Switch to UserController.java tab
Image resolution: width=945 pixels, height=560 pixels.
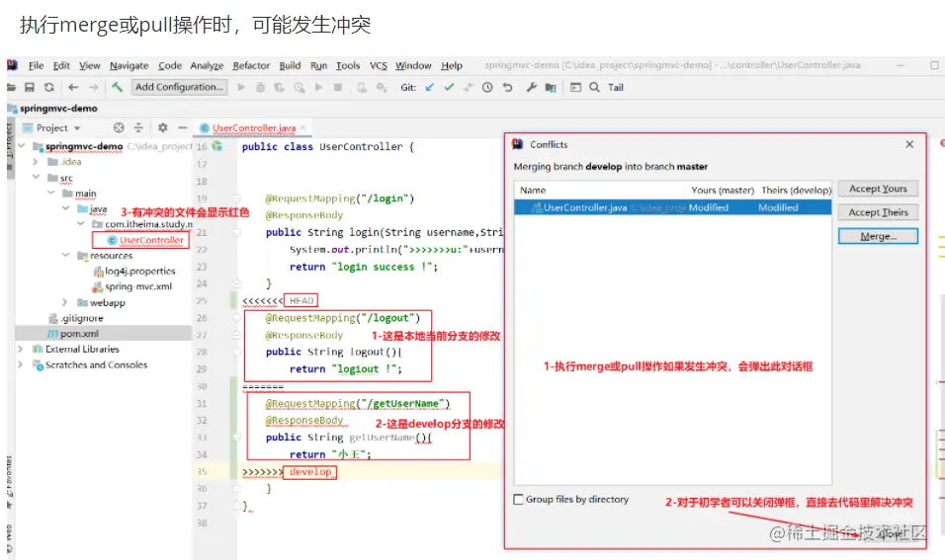pyautogui.click(x=254, y=127)
